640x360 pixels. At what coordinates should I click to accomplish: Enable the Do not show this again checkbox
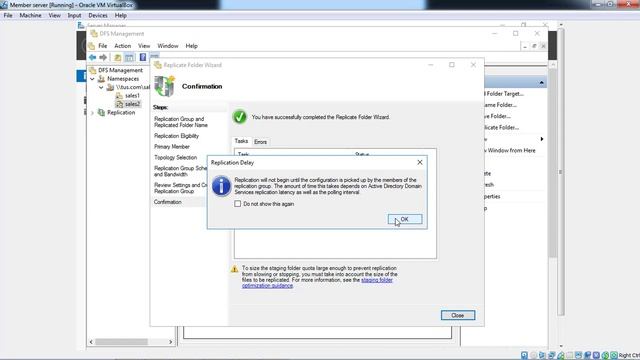click(238, 204)
